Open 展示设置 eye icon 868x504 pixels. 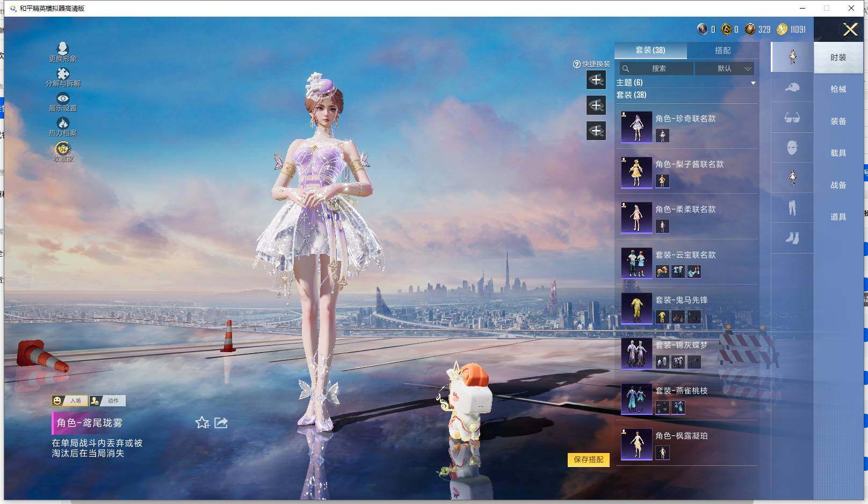(x=63, y=98)
